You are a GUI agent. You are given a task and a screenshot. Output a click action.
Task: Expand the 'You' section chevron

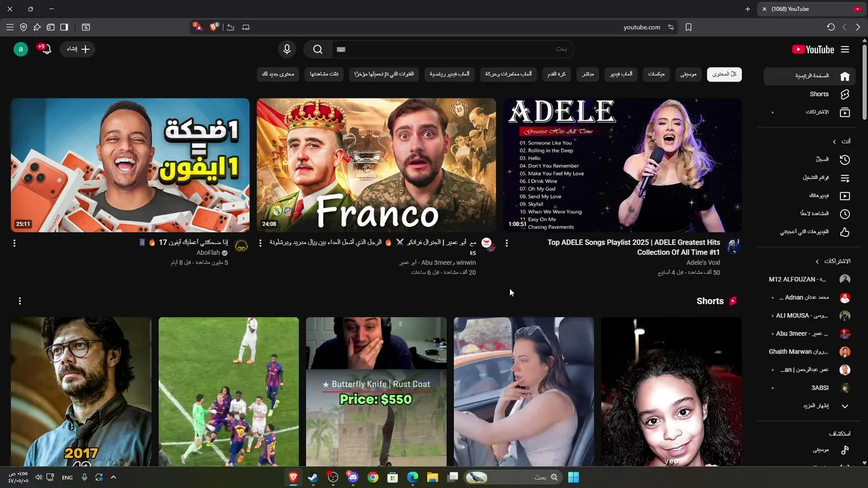[x=835, y=141]
